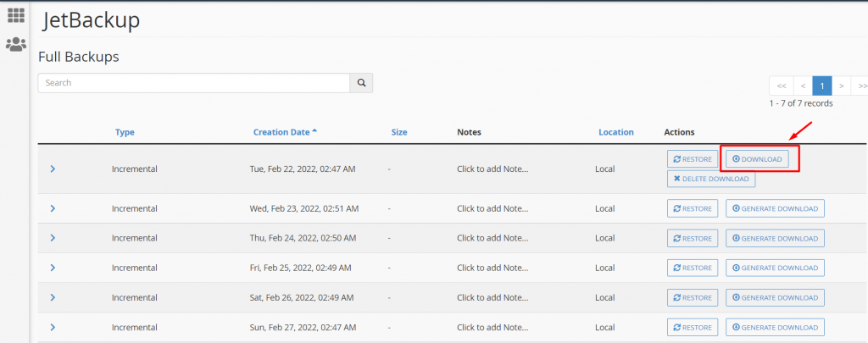Viewport: 868px width, 343px height.
Task: Add a note to Thu, Feb 24 backup
Action: tap(492, 238)
